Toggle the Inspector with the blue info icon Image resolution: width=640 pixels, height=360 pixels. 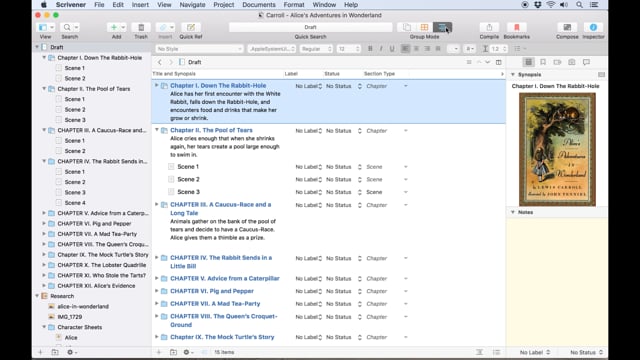pos(593,27)
